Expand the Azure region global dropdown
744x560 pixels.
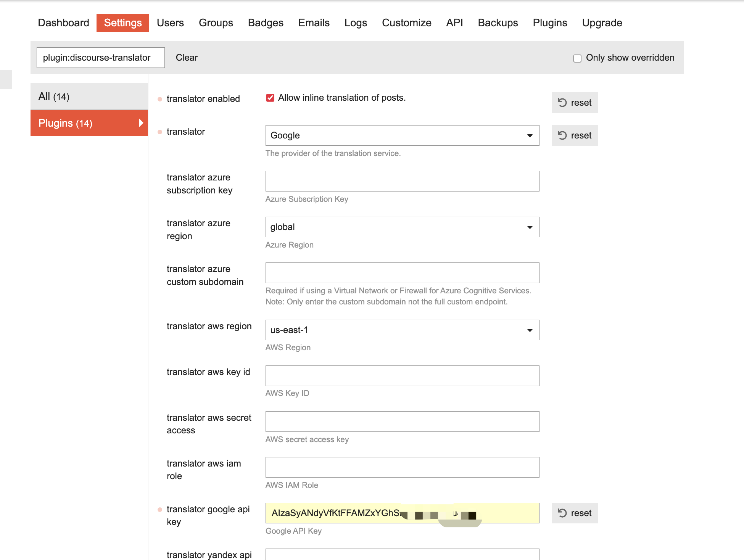(x=402, y=227)
